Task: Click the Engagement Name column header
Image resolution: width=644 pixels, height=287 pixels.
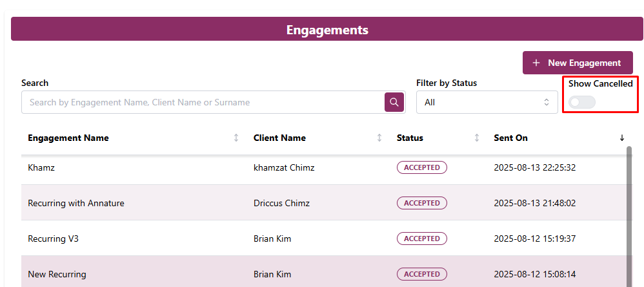Action: [x=68, y=138]
